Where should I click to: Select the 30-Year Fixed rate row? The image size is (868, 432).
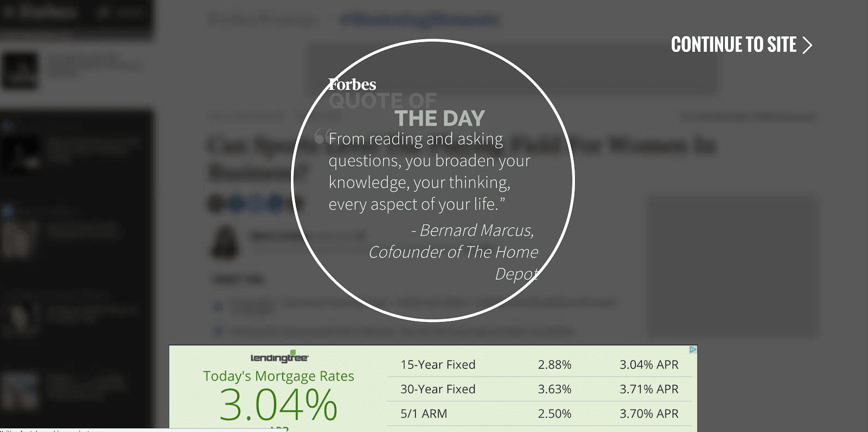pos(539,389)
